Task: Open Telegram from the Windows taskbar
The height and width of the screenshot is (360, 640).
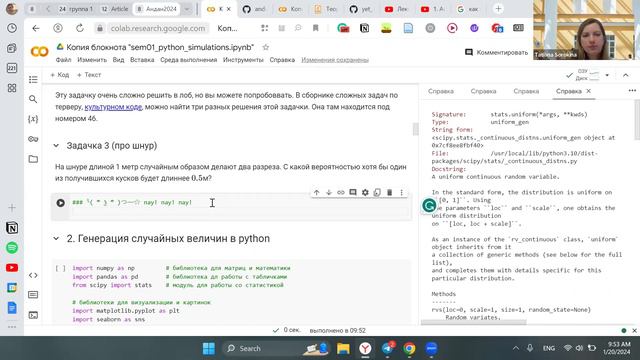Action: pos(388,348)
